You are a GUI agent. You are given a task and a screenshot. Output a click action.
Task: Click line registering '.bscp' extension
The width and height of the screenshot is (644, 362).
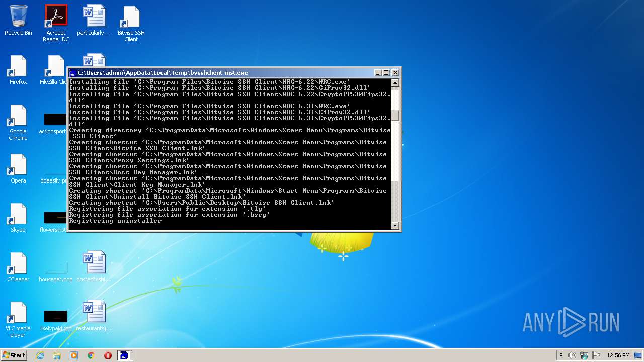(x=170, y=215)
